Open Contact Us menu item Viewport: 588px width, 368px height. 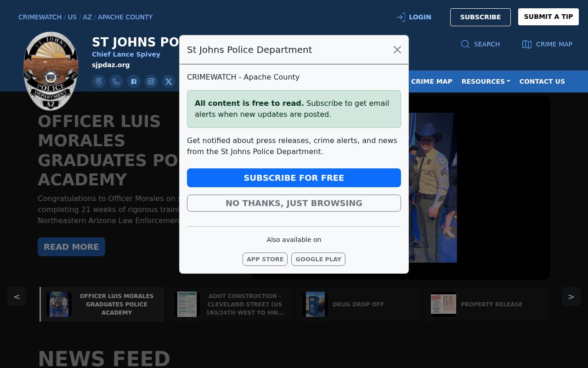click(x=542, y=81)
